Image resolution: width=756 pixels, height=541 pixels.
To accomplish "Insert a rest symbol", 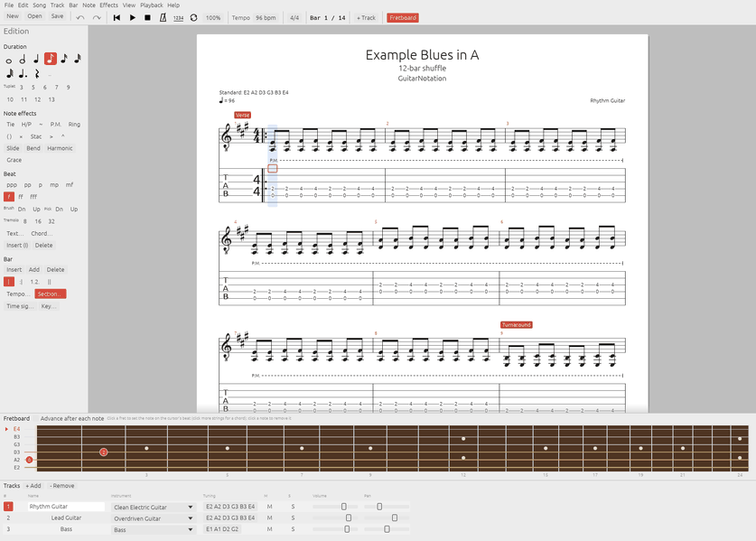I will point(37,74).
